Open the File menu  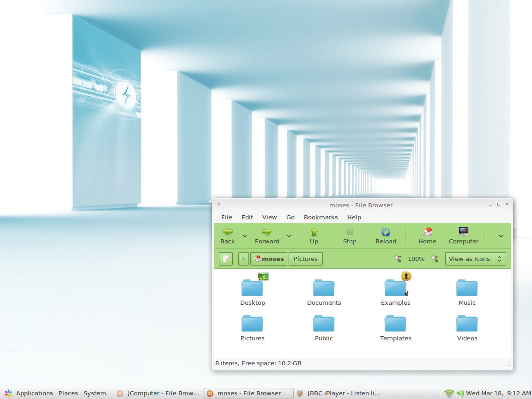[x=227, y=217]
